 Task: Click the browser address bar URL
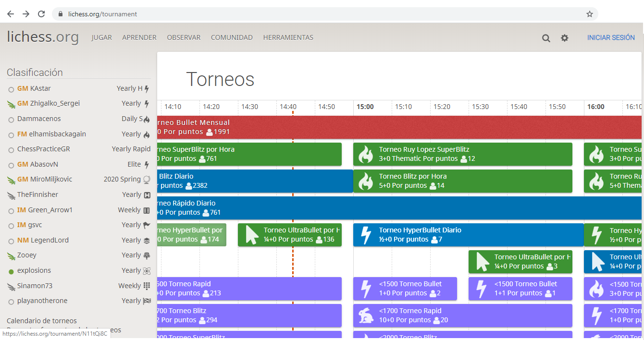click(103, 14)
